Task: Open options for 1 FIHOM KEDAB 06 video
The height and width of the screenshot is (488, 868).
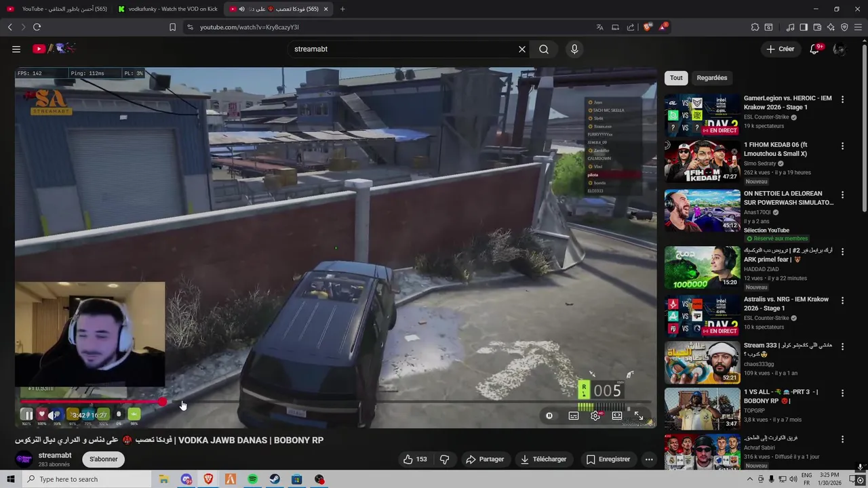Action: (843, 146)
